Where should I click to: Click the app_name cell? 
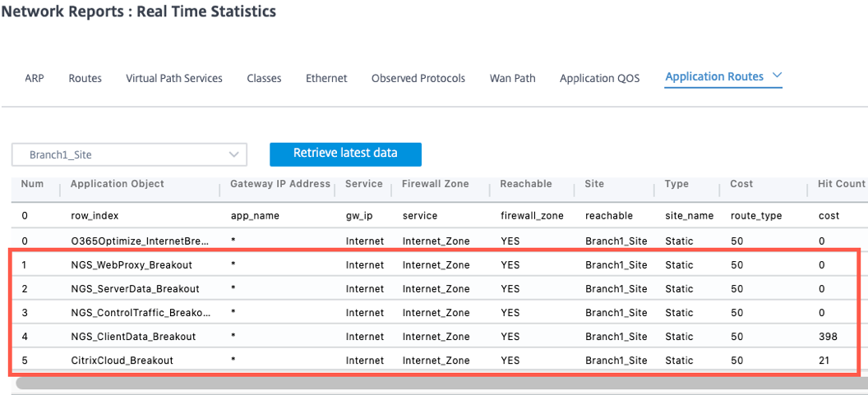255,216
